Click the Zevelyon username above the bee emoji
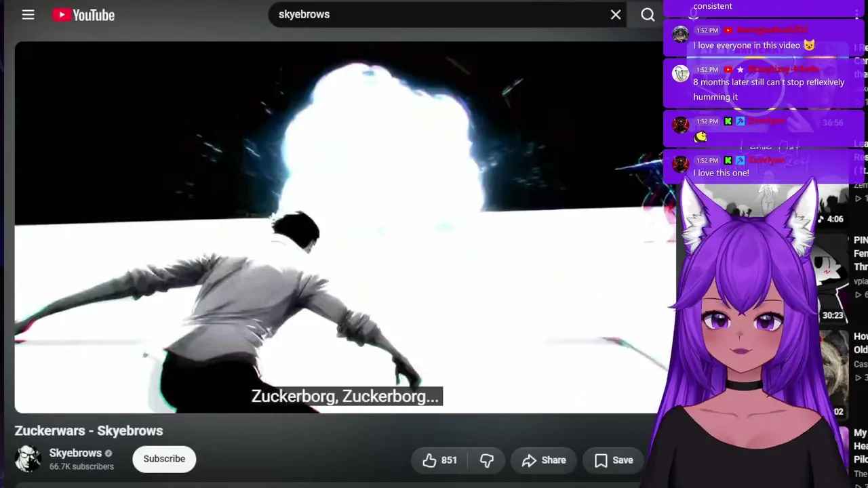 [x=767, y=121]
